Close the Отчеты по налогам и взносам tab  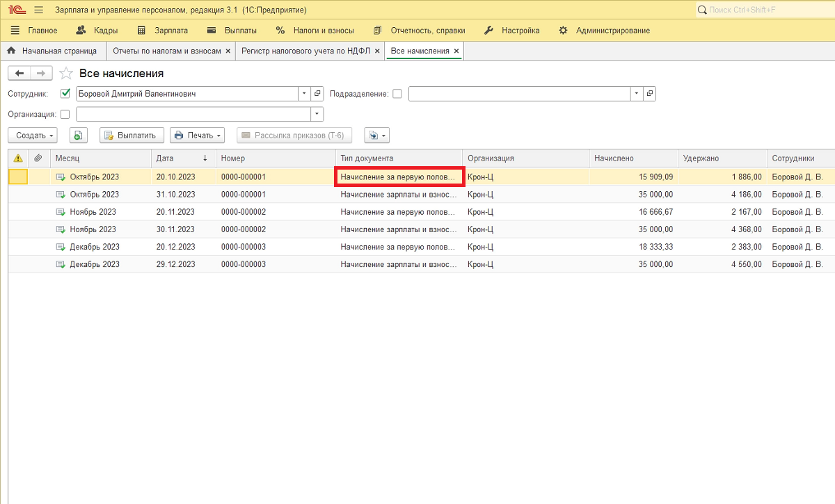click(x=228, y=51)
